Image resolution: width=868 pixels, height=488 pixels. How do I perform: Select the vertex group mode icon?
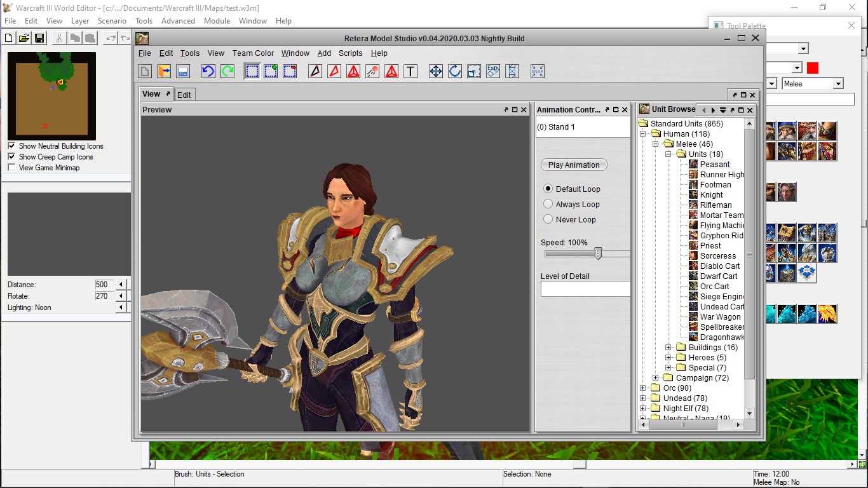(x=354, y=71)
